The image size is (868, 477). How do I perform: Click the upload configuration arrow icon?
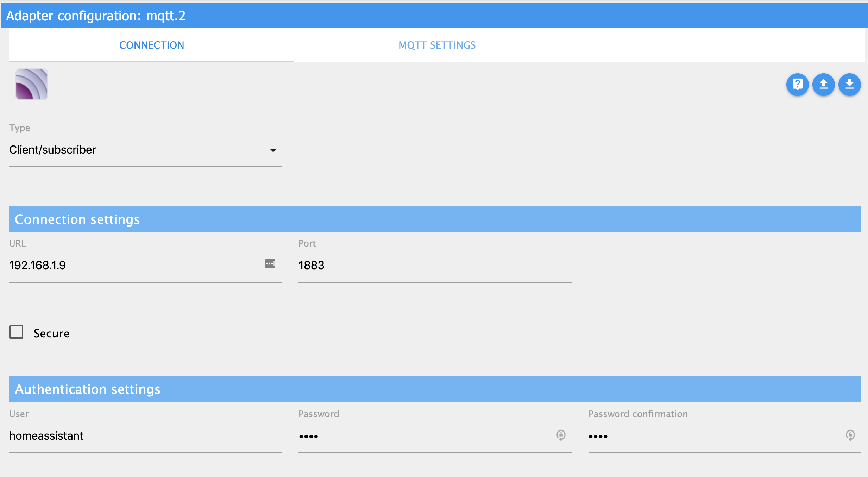pyautogui.click(x=823, y=85)
